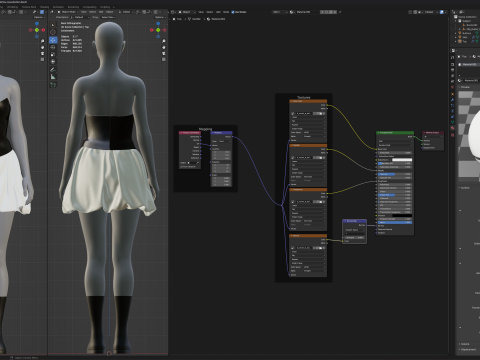Open Add menu in back-view viewport header
Viewport: 480px width, 360px height.
coord(101,12)
